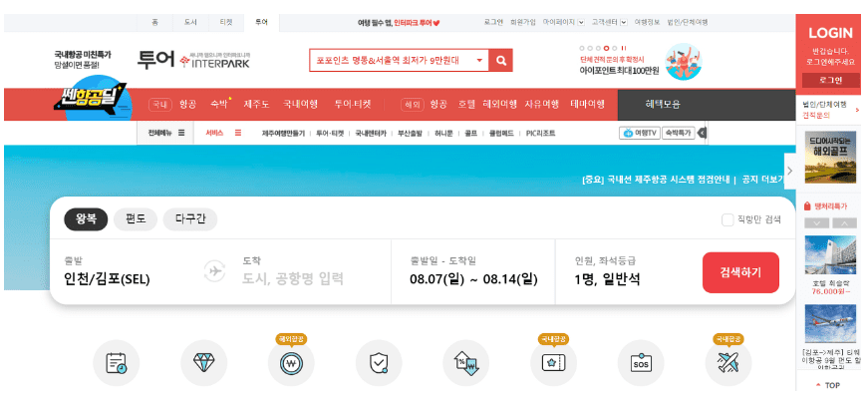The height and width of the screenshot is (404, 868).
Task: Expand the 고객센터 dropdown
Action: coord(623,23)
